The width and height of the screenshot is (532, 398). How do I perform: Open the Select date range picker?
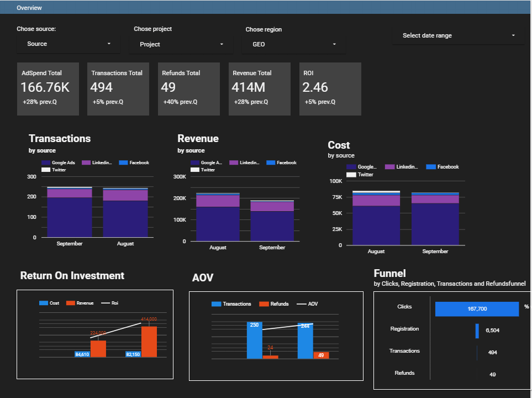point(457,35)
